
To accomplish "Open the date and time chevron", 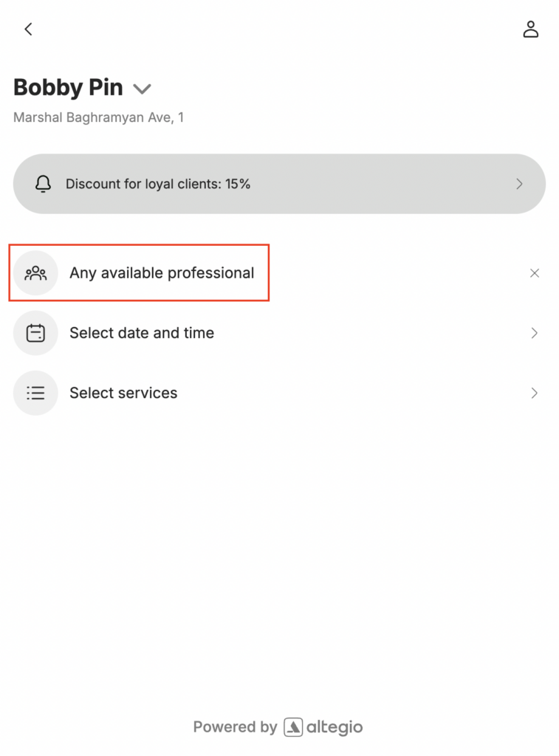I will (535, 333).
